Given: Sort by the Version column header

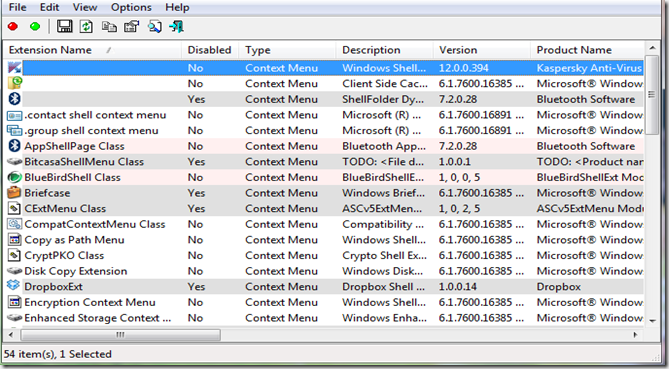Looking at the screenshot, I should click(x=482, y=50).
